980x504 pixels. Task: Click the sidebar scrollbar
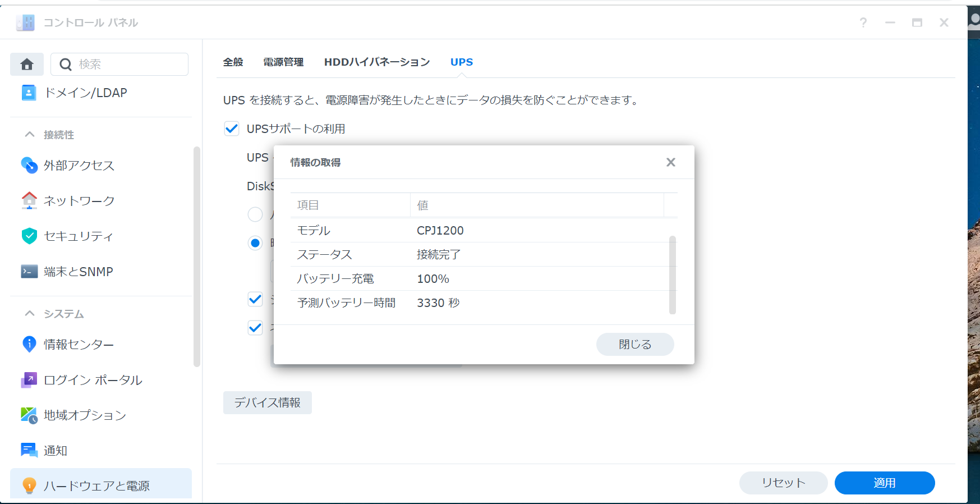[197, 256]
